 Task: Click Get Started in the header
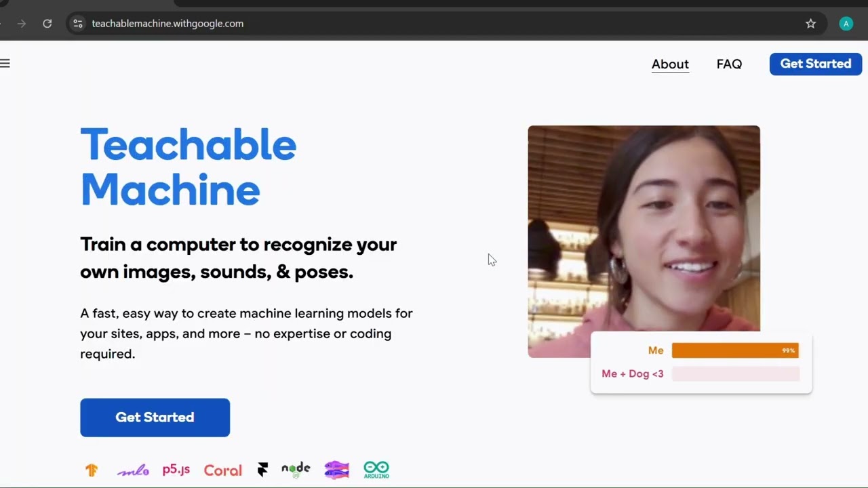coord(816,64)
